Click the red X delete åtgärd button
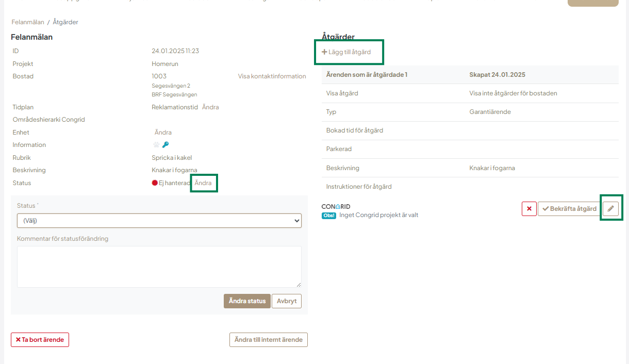The height and width of the screenshot is (364, 629). tap(529, 209)
